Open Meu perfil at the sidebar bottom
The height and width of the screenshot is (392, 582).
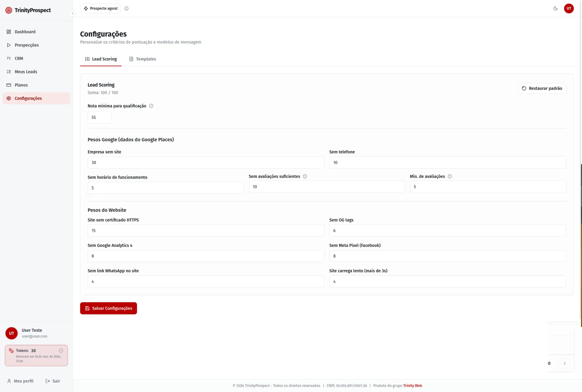pyautogui.click(x=20, y=381)
